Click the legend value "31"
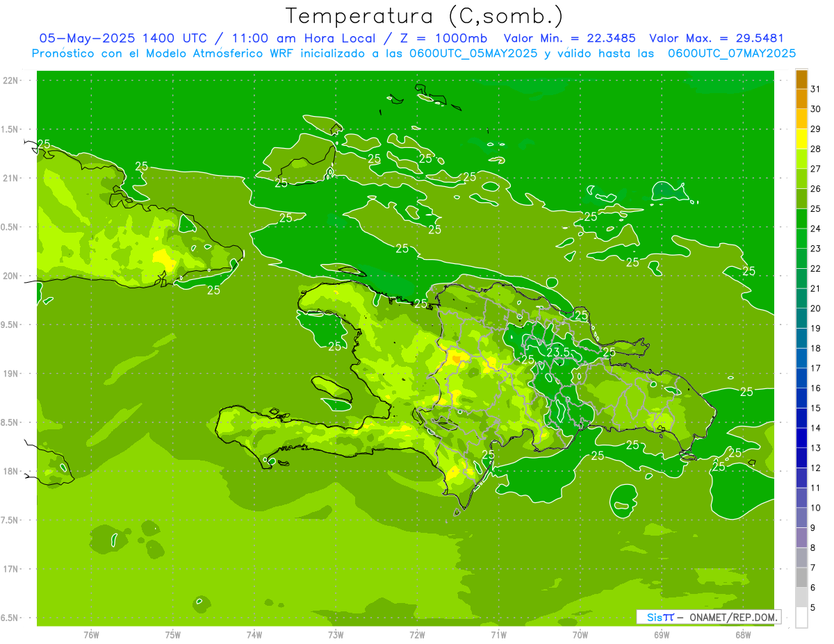Viewport: 834px width, 644px height. 816,89
